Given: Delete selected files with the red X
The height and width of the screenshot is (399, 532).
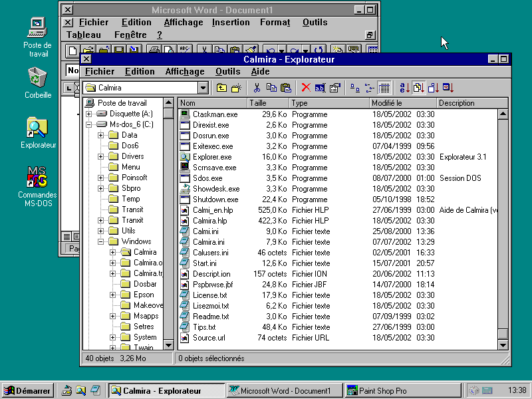Looking at the screenshot, I should click(306, 88).
